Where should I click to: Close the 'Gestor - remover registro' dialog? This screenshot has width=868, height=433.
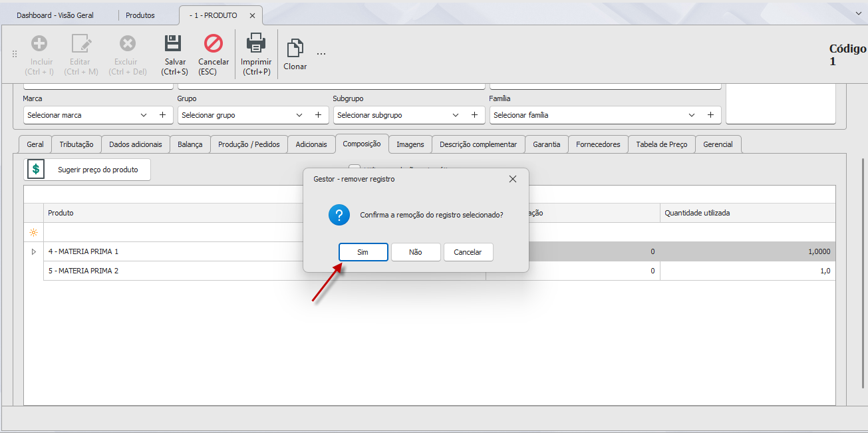click(x=513, y=179)
